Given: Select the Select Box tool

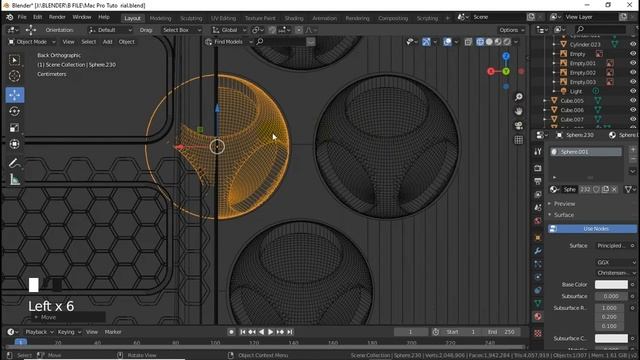Looking at the screenshot, I should point(15,60).
